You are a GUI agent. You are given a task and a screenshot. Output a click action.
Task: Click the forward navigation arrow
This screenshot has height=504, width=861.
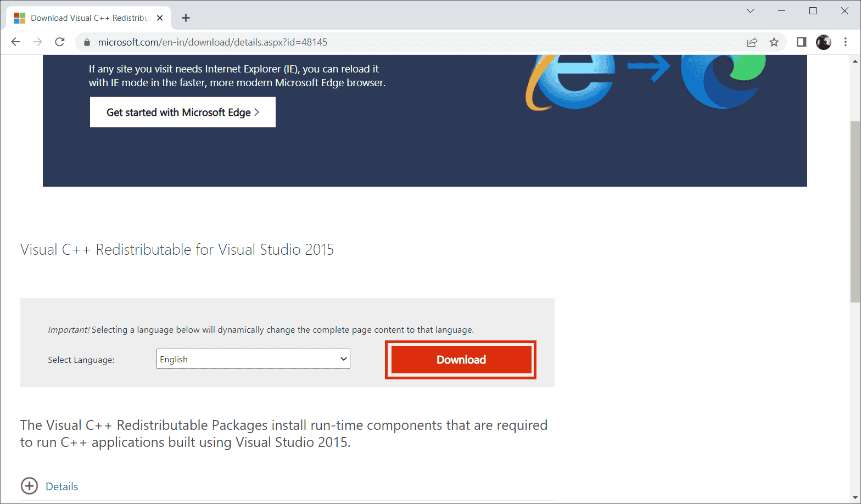coord(37,42)
